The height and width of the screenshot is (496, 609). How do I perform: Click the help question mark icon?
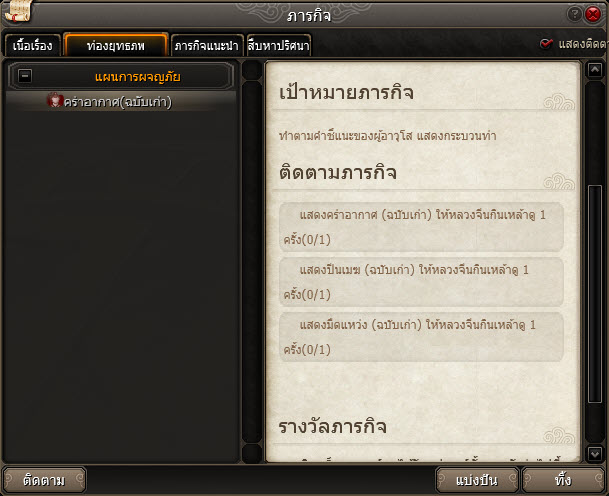click(x=574, y=14)
